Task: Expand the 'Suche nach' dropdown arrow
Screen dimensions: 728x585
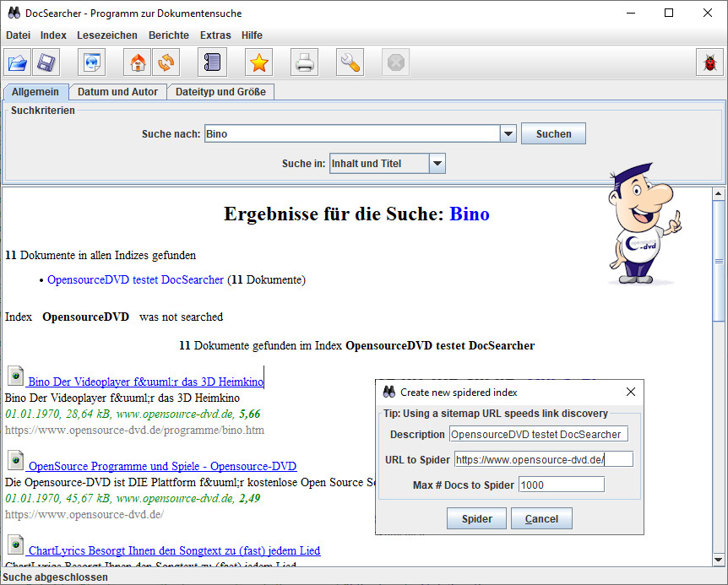Action: [x=508, y=133]
